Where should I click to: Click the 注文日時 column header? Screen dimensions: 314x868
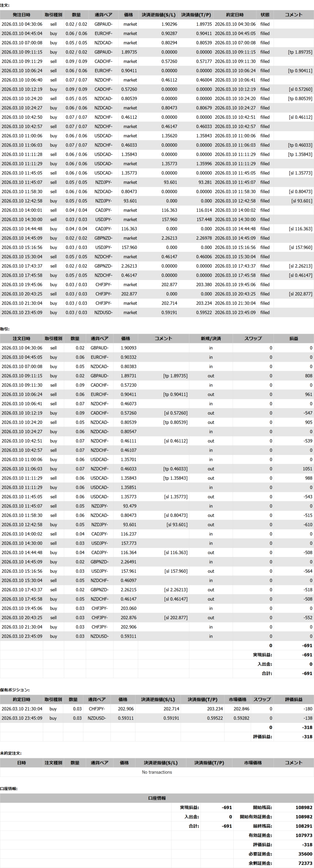pos(21,338)
